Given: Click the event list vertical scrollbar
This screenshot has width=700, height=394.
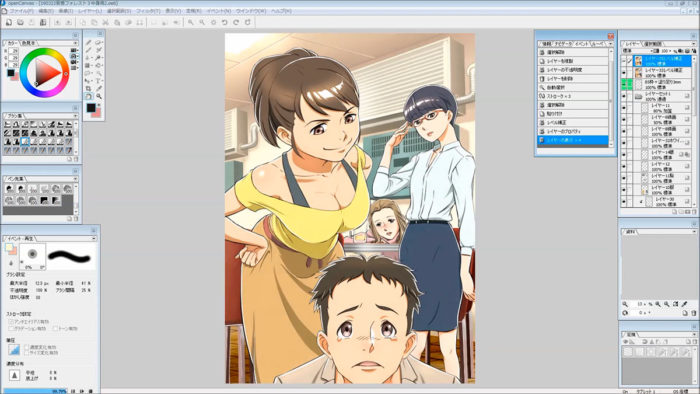Looking at the screenshot, I should coord(611,97).
